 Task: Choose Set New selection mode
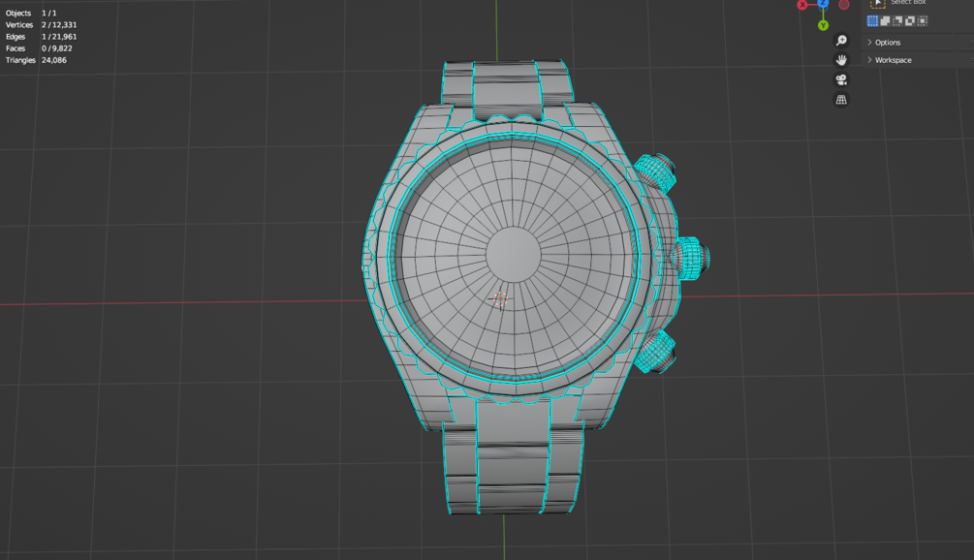(873, 21)
